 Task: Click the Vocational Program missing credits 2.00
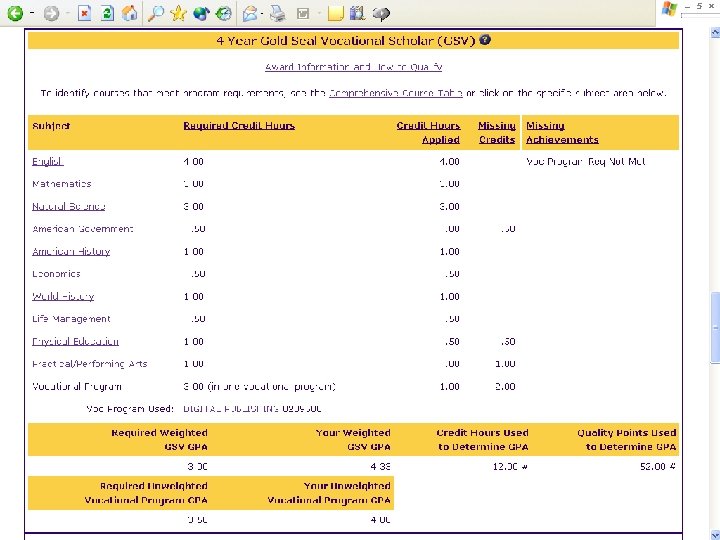(x=505, y=386)
